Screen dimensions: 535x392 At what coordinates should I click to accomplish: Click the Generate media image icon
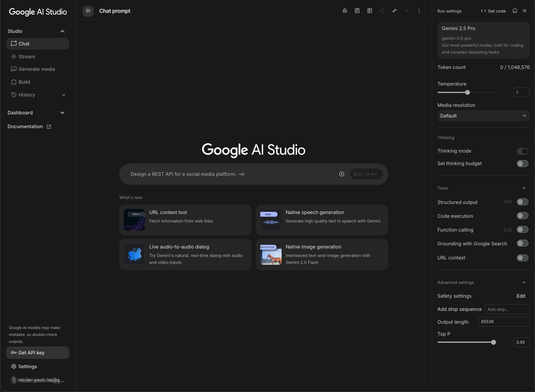(14, 69)
